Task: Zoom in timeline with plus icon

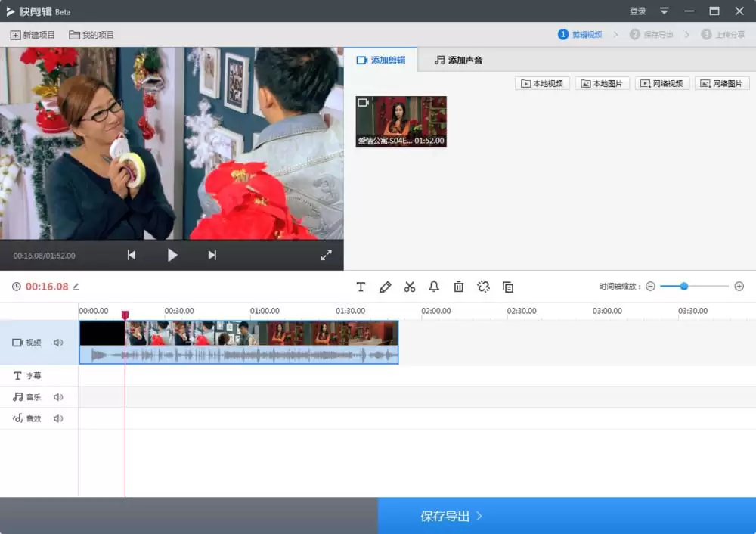Action: (x=739, y=287)
